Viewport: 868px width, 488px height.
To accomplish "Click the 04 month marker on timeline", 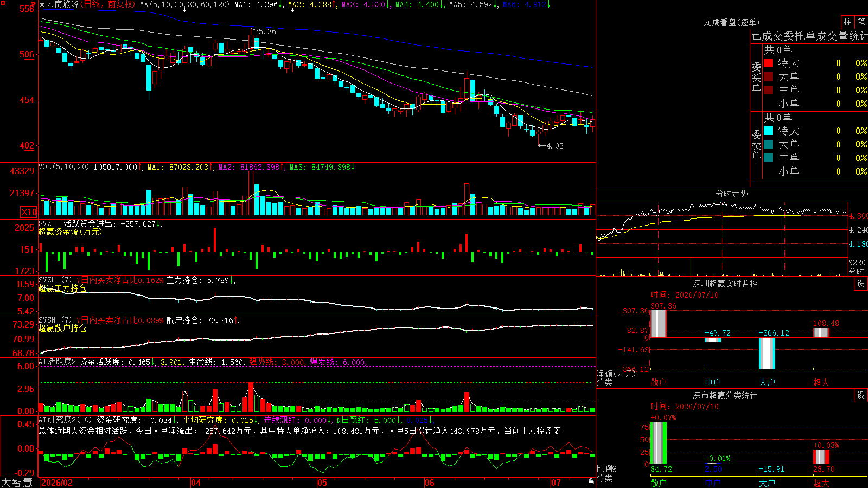I will [195, 483].
